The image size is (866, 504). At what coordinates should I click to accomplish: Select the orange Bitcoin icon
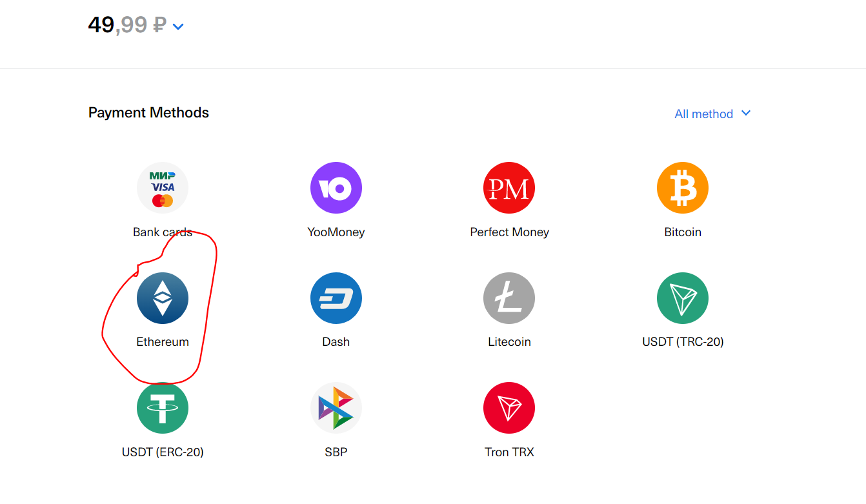pyautogui.click(x=683, y=188)
